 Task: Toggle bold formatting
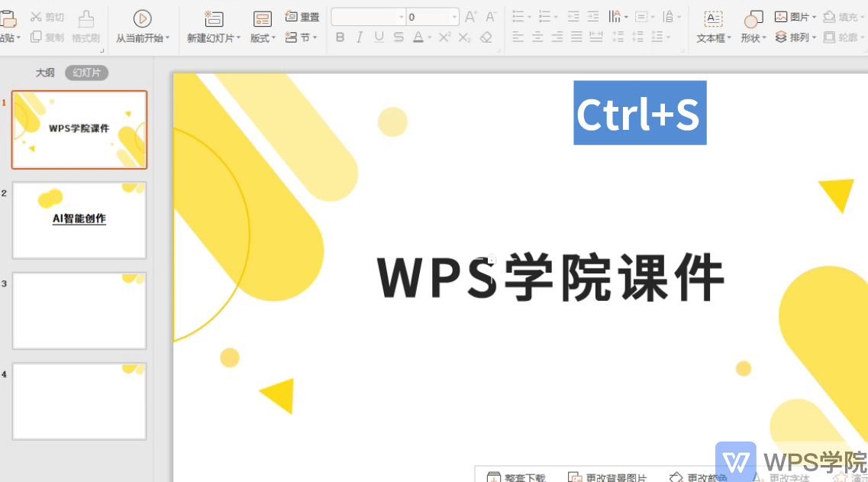pos(340,37)
